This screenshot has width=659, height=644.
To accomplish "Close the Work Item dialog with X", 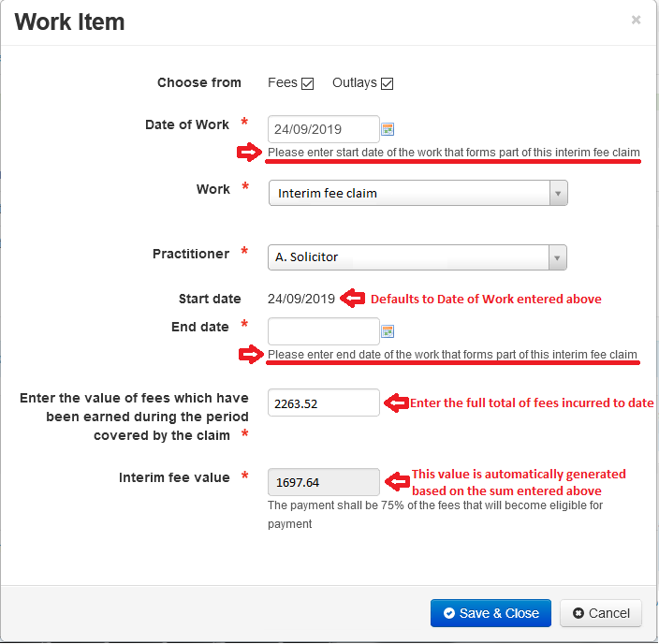I will (636, 20).
